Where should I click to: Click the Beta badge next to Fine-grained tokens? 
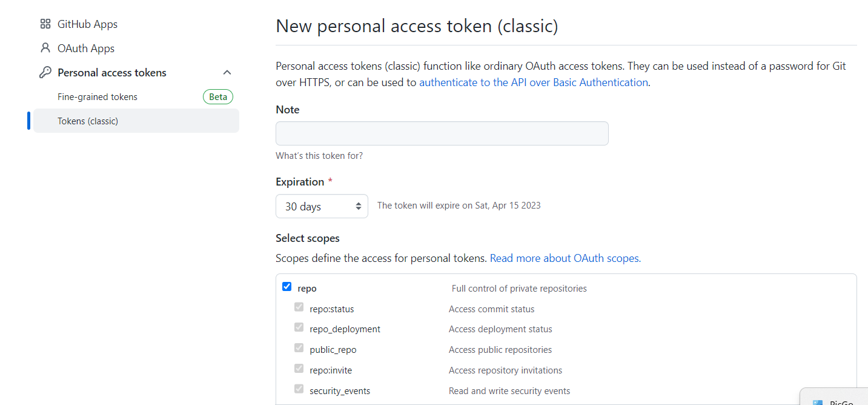tap(218, 97)
